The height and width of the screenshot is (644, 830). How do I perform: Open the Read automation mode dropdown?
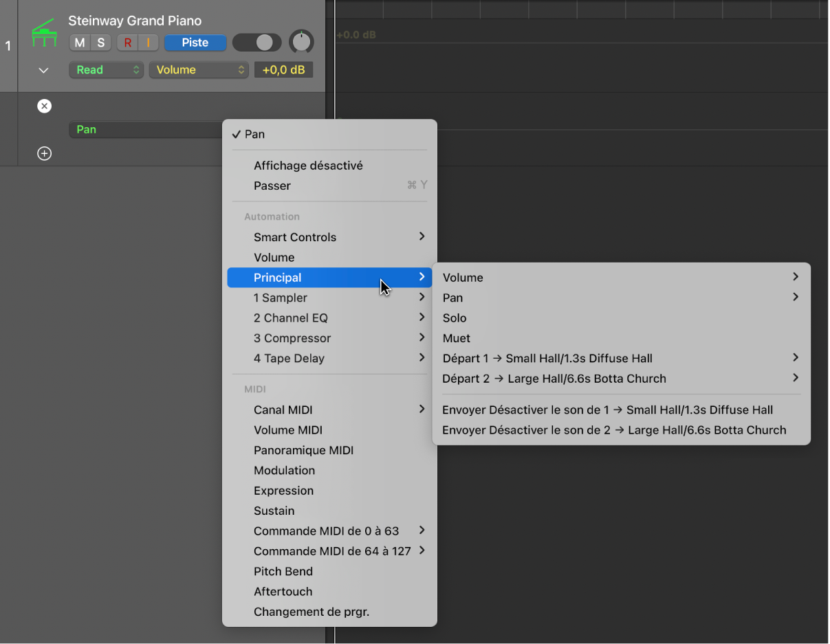click(106, 70)
